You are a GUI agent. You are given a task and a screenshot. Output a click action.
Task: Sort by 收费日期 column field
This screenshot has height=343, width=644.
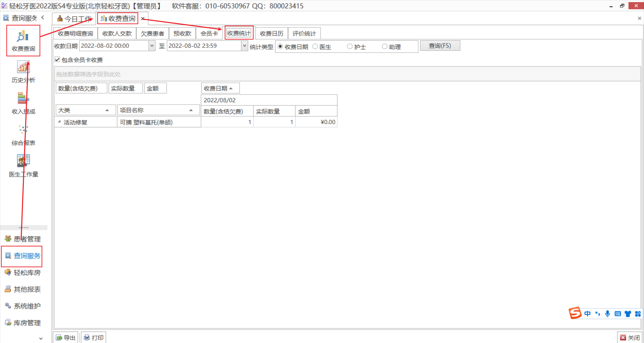[x=220, y=88]
